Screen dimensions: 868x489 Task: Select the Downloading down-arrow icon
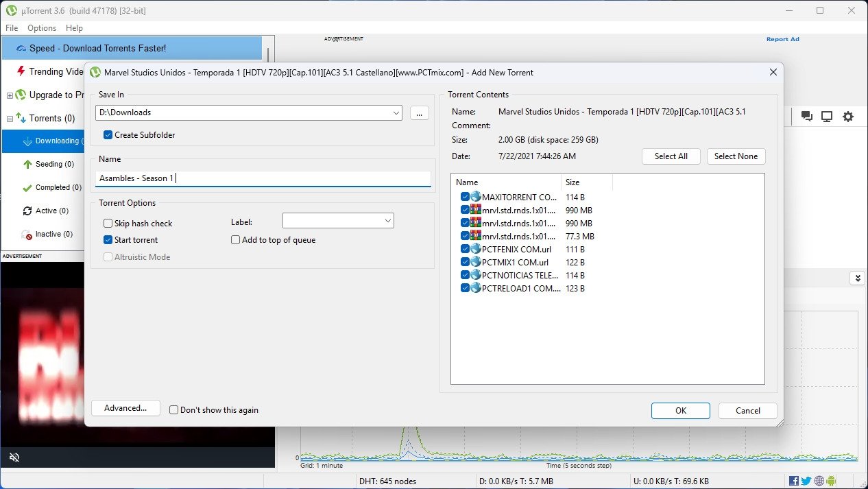click(x=27, y=141)
